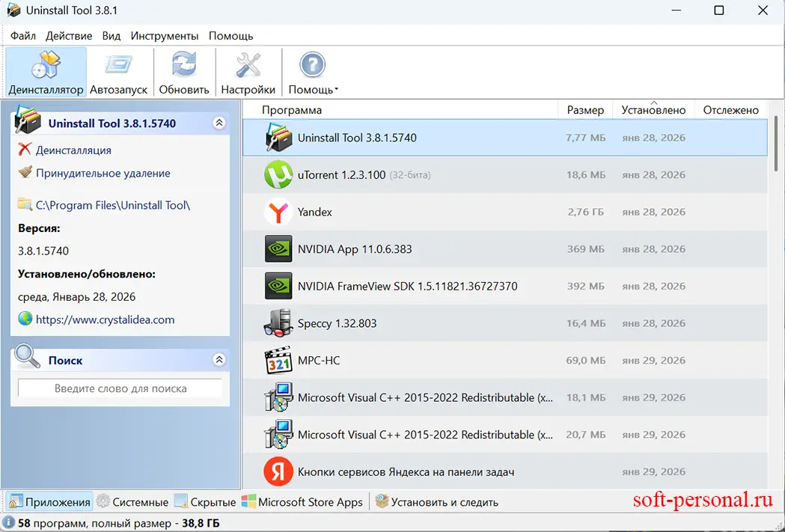The width and height of the screenshot is (785, 532).
Task: Select the 18,1 МБ Visual C++ installer icon
Action: (278, 397)
